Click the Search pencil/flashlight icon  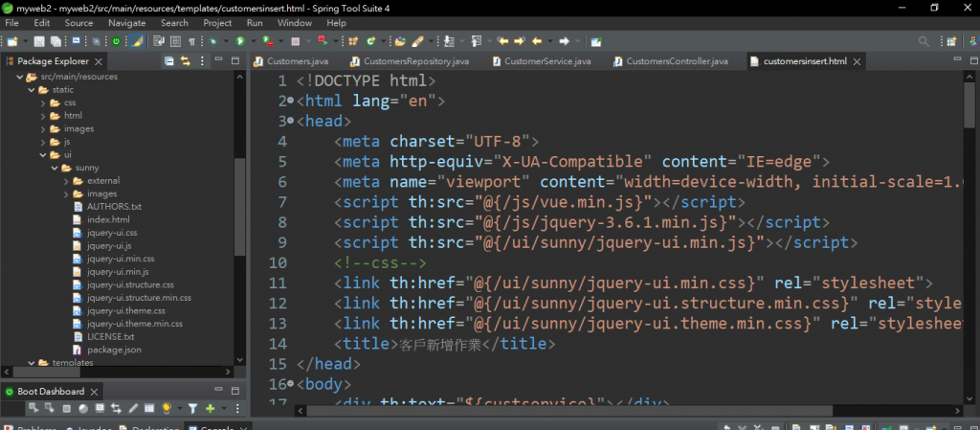pos(417,41)
